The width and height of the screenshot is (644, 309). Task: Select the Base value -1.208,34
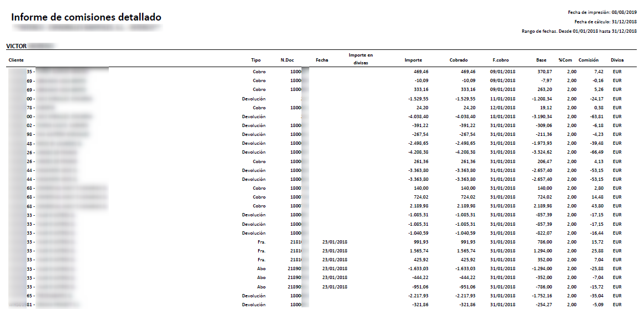[542, 99]
